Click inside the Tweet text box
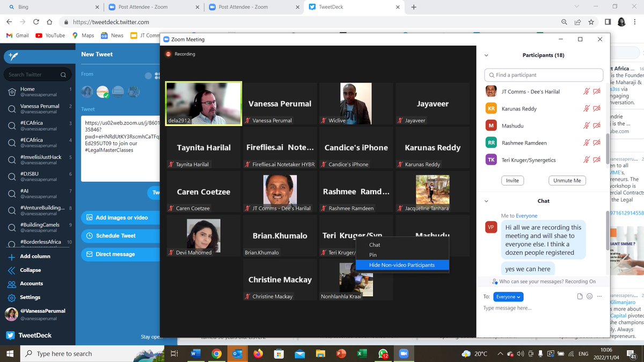This screenshot has width=644, height=362. pos(121,147)
